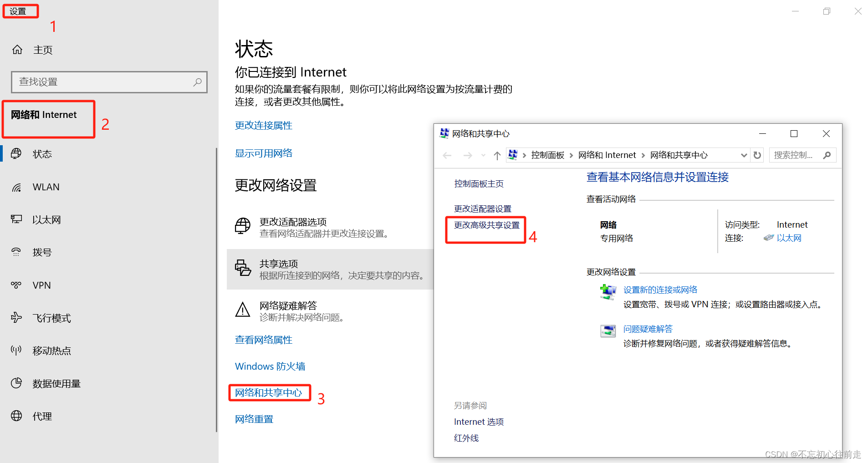The width and height of the screenshot is (868, 463).
Task: Open Windows 防火墙 link
Action: (270, 366)
